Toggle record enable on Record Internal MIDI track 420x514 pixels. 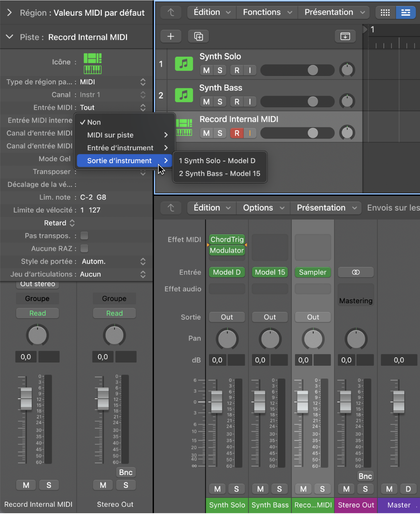click(237, 133)
